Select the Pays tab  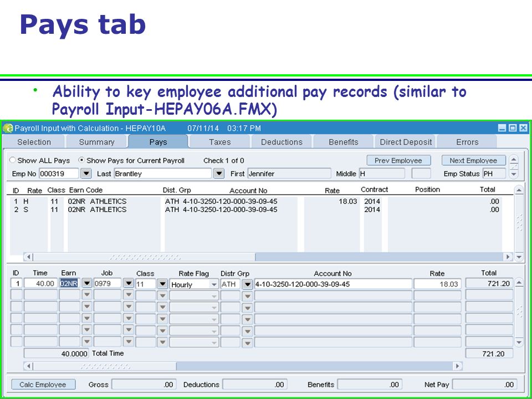click(x=158, y=142)
